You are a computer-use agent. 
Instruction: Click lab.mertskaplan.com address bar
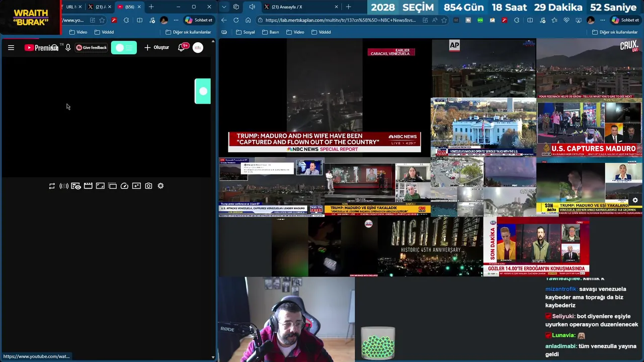coord(340,20)
